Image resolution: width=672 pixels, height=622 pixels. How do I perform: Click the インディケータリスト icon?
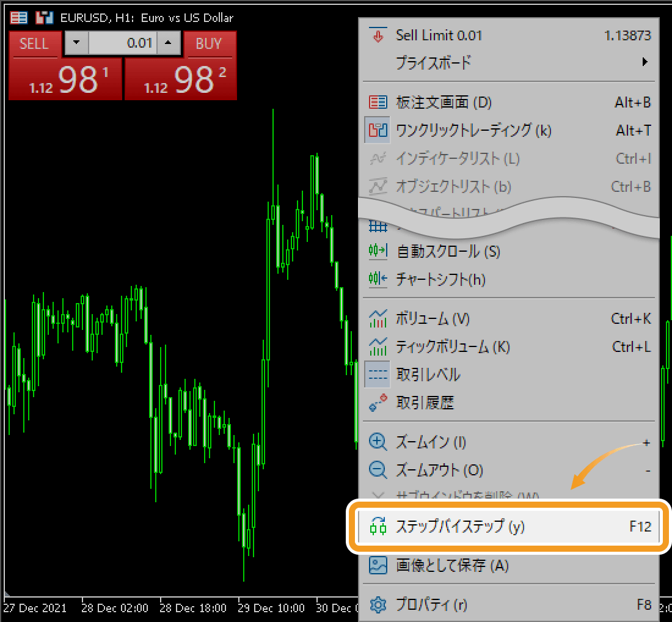(x=378, y=159)
